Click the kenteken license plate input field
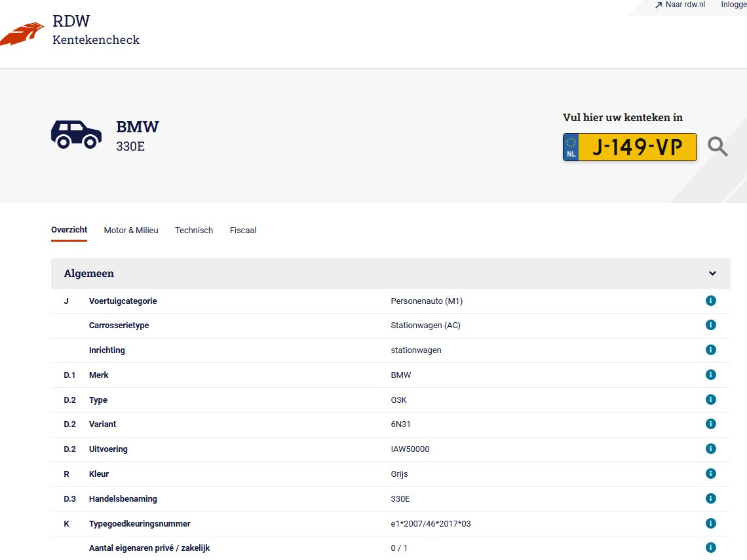This screenshot has width=747, height=560. 637,147
